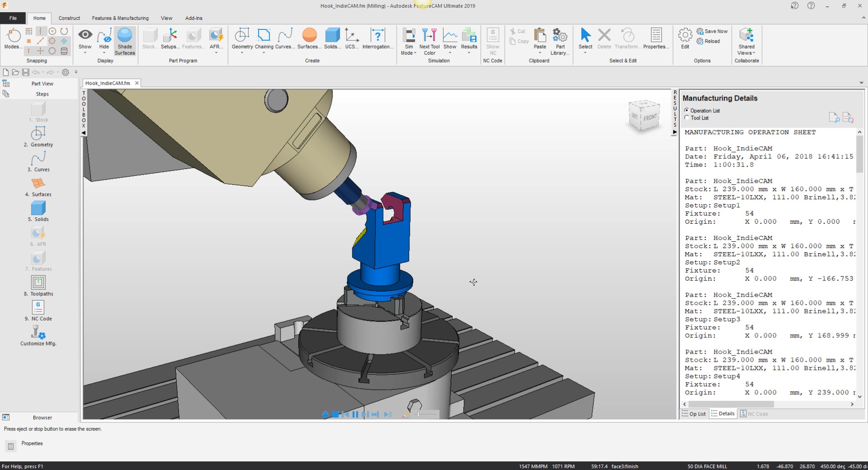The height and width of the screenshot is (470, 868).
Task: Open the Interrogation tool
Action: (377, 38)
